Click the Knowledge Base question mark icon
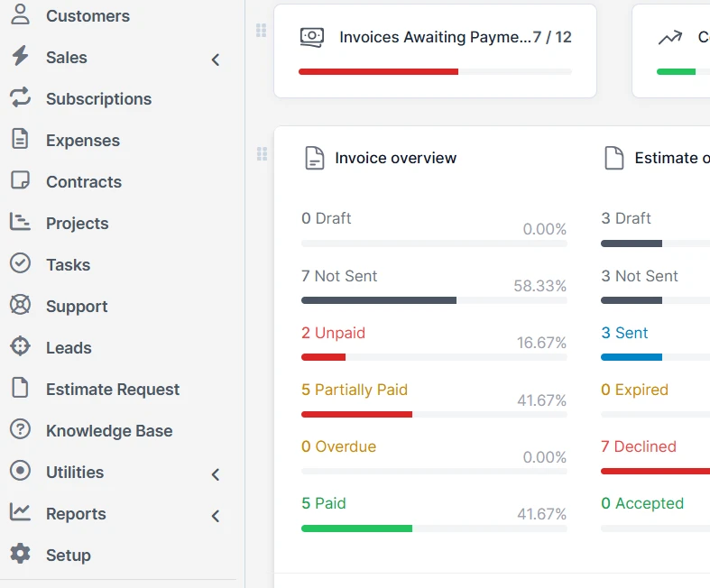 point(20,429)
